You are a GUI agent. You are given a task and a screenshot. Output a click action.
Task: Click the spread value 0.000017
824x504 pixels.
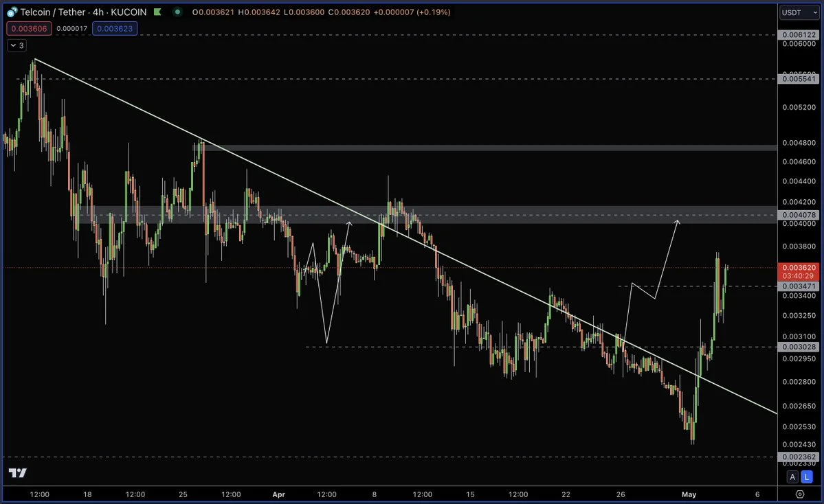tap(72, 28)
